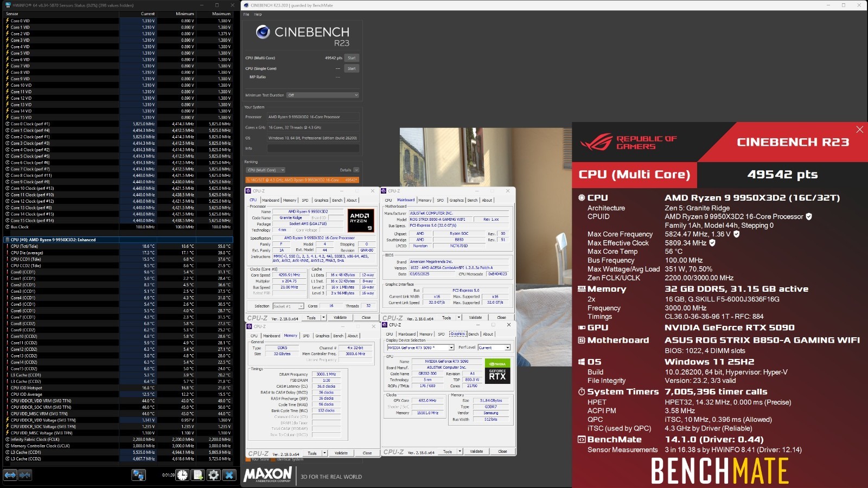The image size is (868, 488).
Task: Switch to Memory tab in CPU-Z Graphics window
Action: click(x=426, y=334)
